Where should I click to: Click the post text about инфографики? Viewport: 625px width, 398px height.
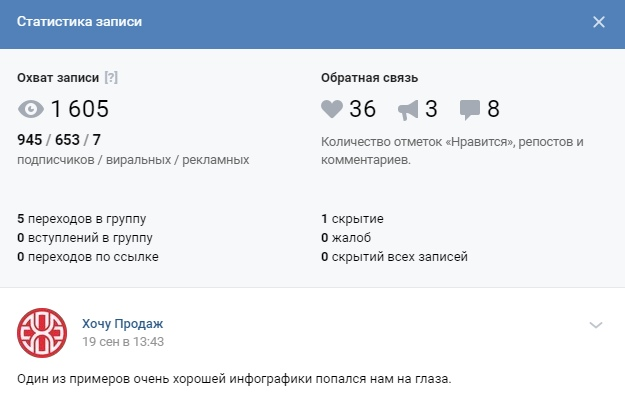[x=234, y=378]
